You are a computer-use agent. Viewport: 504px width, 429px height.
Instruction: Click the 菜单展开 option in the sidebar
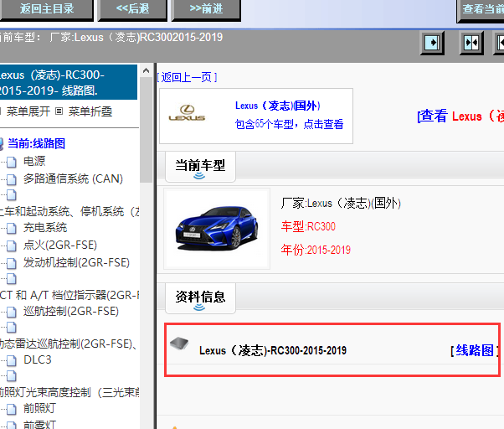click(28, 111)
